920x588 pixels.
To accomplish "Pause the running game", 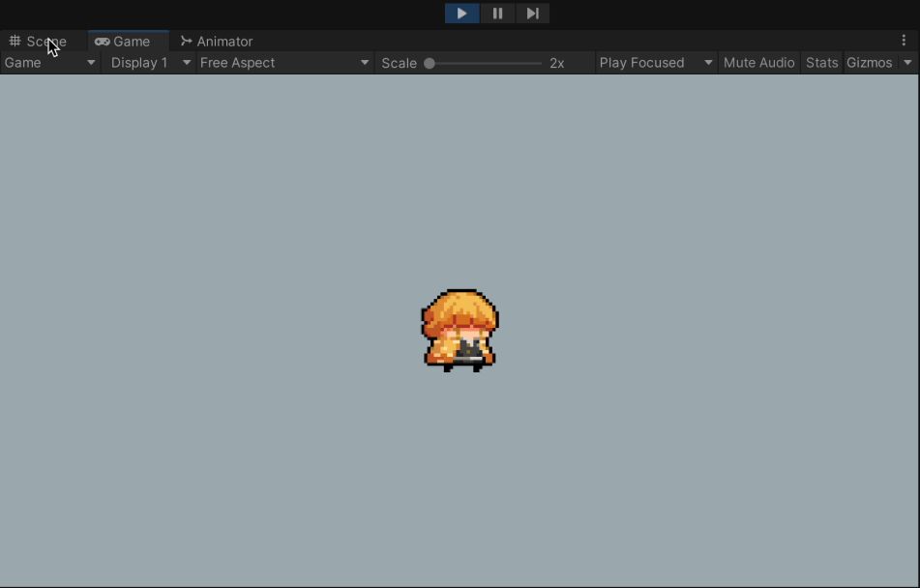I will point(497,14).
